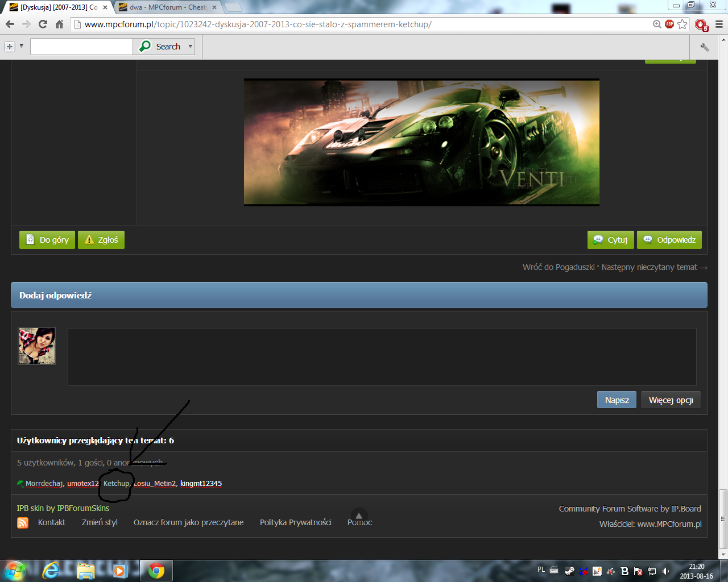Open user kingmt12345's profile link
728x582 pixels.
point(201,484)
